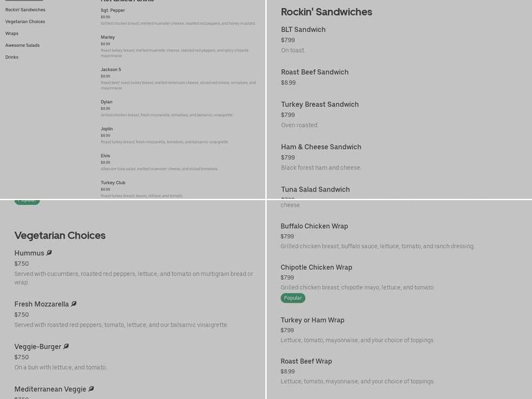Select Vegetarian Choices from the category list
532x399 pixels.
point(24,21)
